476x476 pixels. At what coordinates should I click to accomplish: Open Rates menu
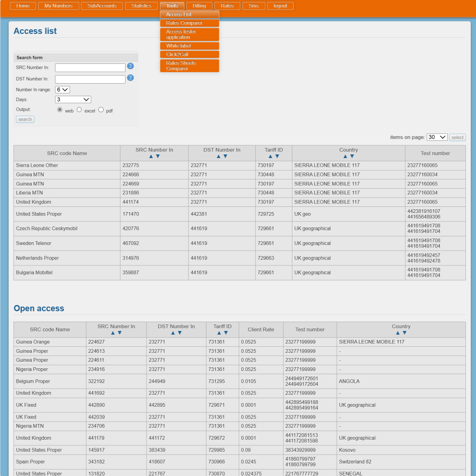click(227, 6)
